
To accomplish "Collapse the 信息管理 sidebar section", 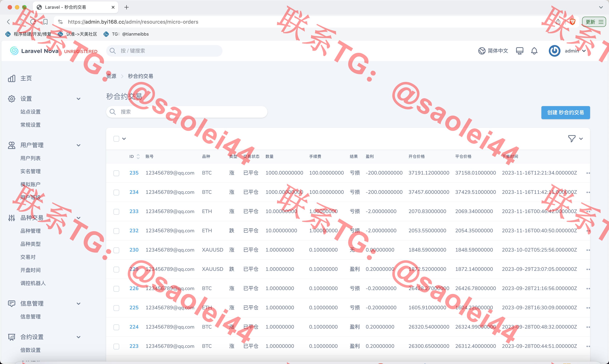I will 79,304.
